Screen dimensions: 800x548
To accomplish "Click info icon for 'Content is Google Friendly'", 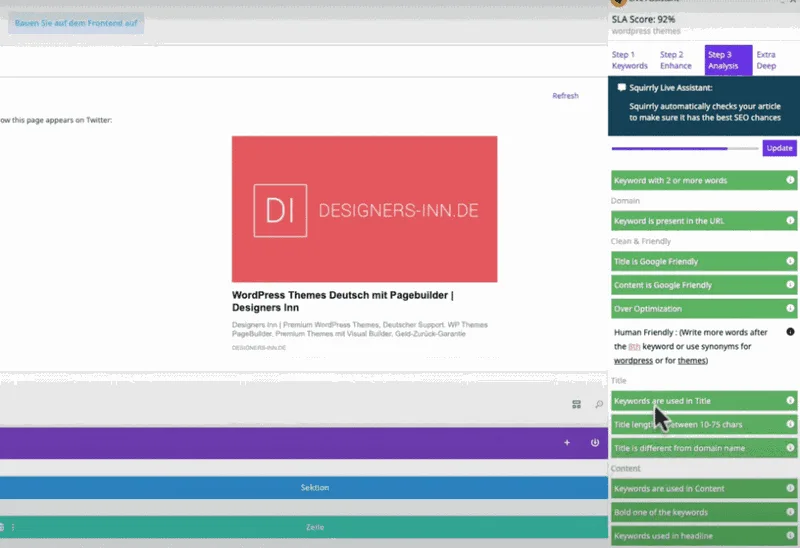I will [790, 284].
